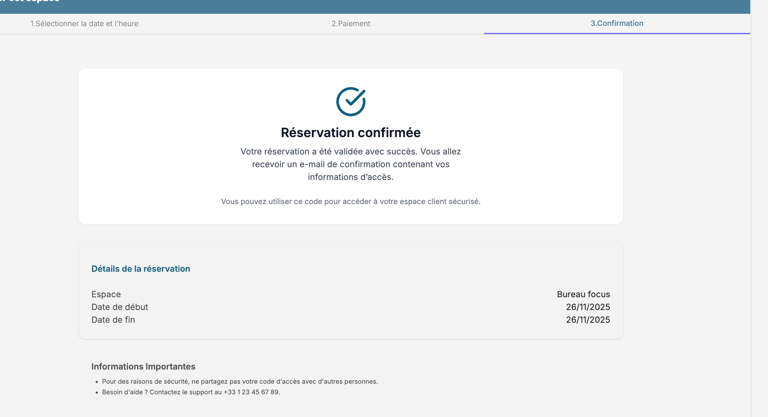Click the end date value 26/11/2025
Image resolution: width=768 pixels, height=417 pixels.
(x=588, y=320)
